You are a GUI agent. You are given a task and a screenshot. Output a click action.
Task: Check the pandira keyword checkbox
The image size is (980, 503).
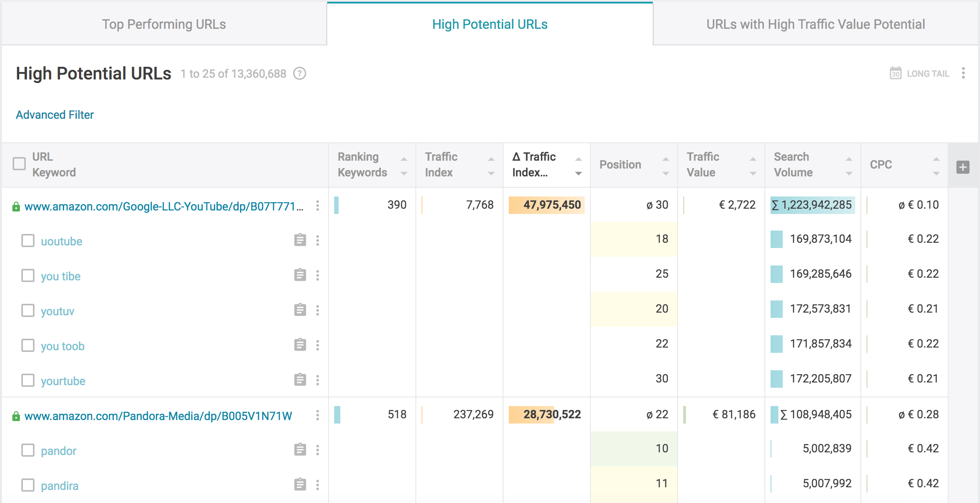(x=28, y=485)
